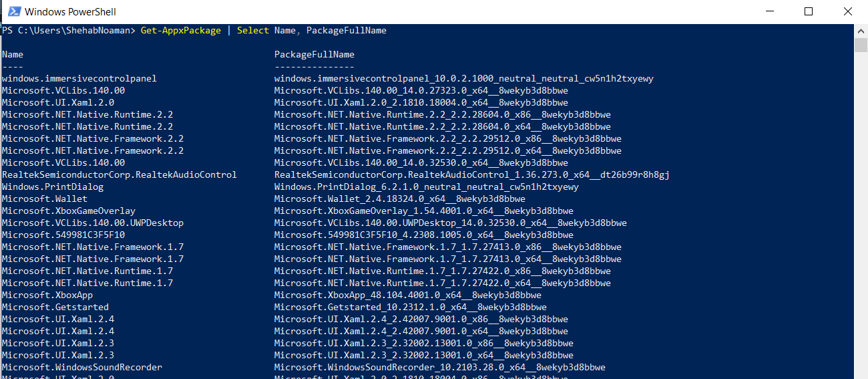Select the Microsoft.XboxApp name entry

(x=47, y=295)
